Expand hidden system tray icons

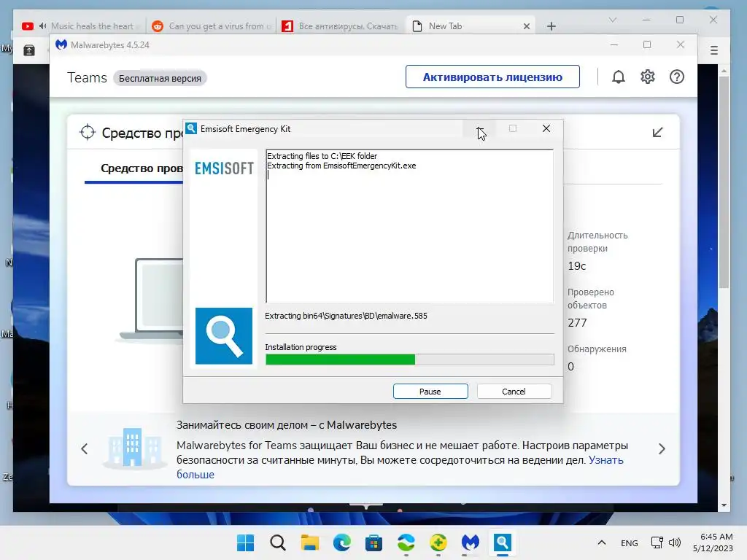(x=602, y=542)
